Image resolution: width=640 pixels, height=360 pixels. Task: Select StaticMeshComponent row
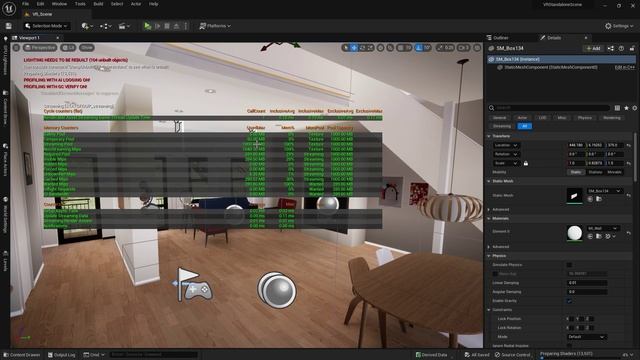[x=561, y=67]
